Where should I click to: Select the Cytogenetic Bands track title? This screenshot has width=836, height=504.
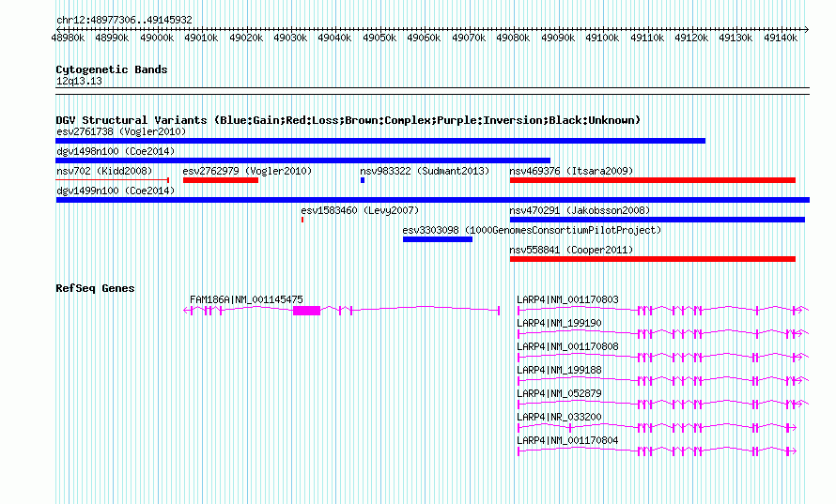112,69
